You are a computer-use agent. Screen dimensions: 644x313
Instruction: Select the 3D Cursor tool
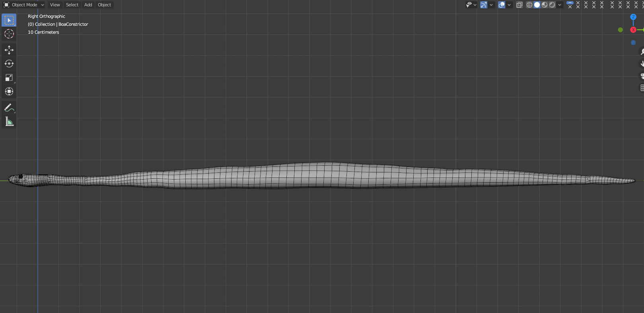point(9,34)
